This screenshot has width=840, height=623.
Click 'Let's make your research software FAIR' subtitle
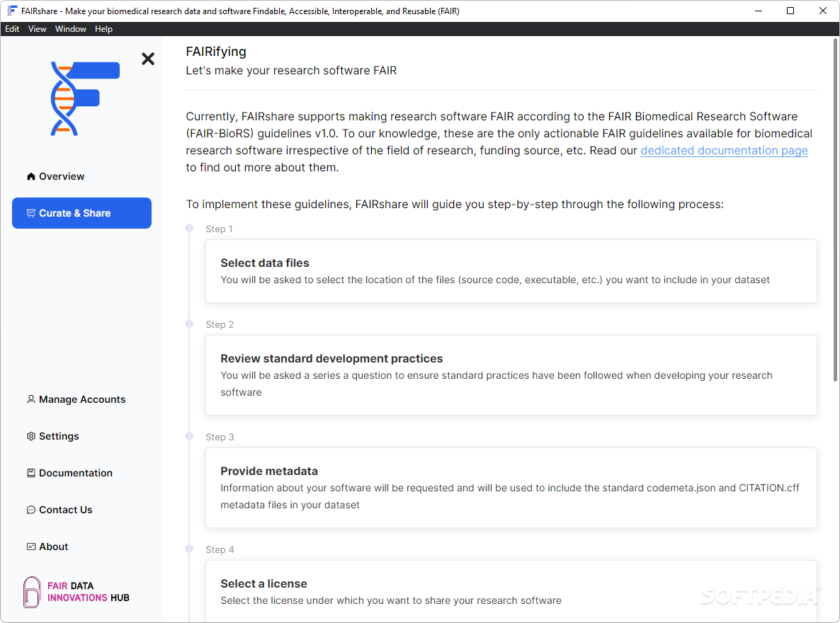coord(291,71)
